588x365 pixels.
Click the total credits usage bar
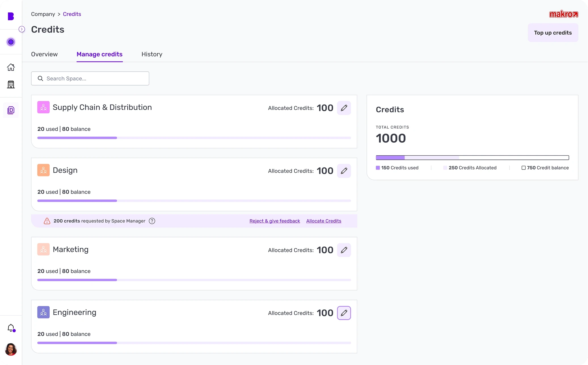point(472,158)
